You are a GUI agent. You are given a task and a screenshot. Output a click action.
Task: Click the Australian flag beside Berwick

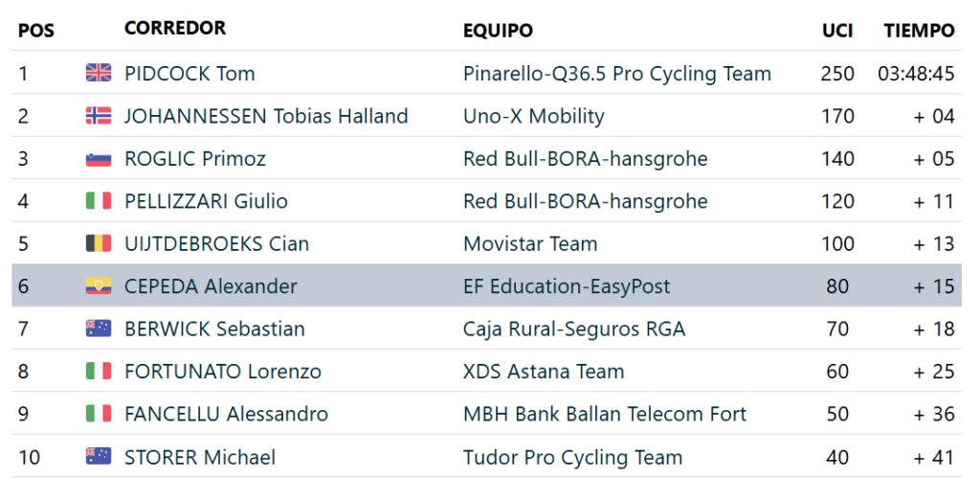coord(99,329)
